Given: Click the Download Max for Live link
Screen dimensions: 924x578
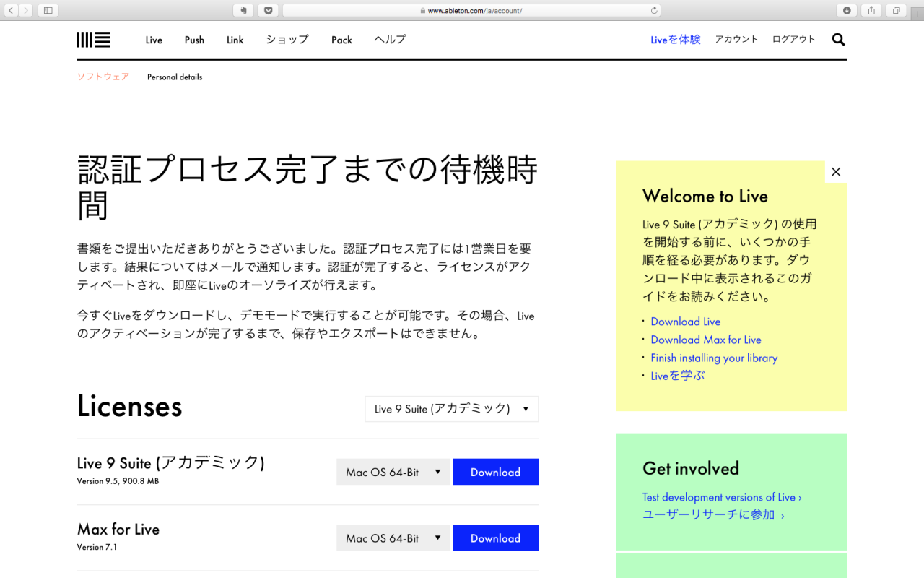Looking at the screenshot, I should click(x=706, y=340).
